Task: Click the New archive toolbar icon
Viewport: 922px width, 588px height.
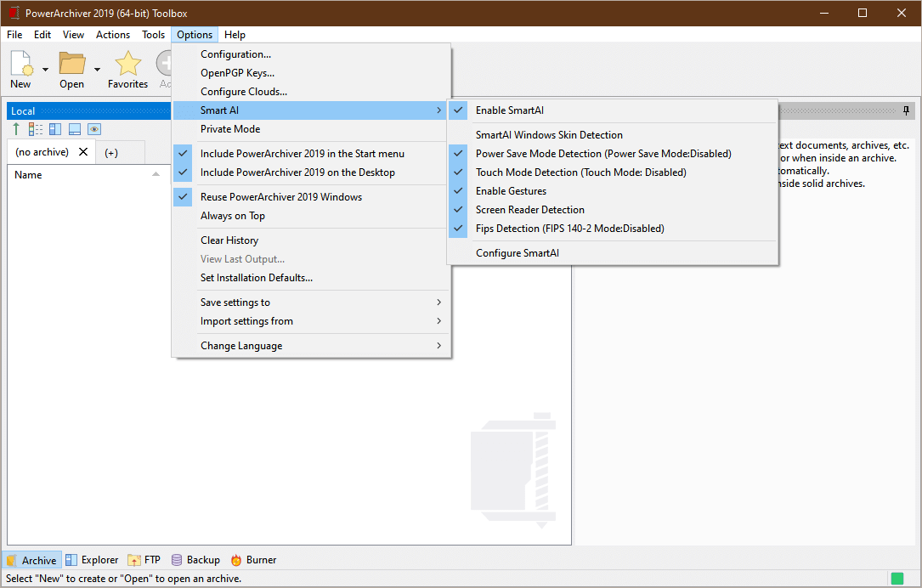Action: click(x=22, y=64)
